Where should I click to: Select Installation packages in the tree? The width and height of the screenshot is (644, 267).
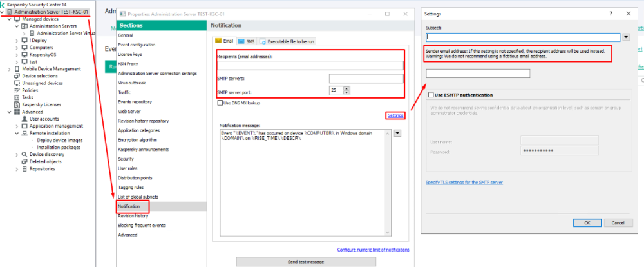pyautogui.click(x=59, y=147)
